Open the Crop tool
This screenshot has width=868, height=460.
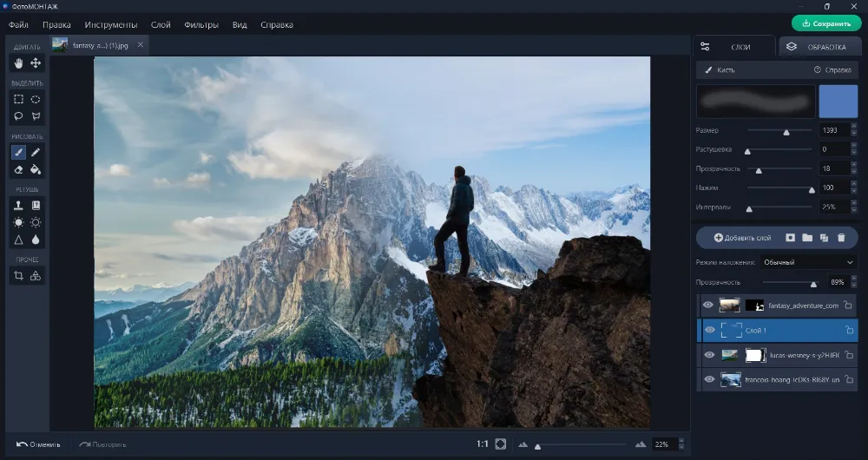(x=18, y=276)
